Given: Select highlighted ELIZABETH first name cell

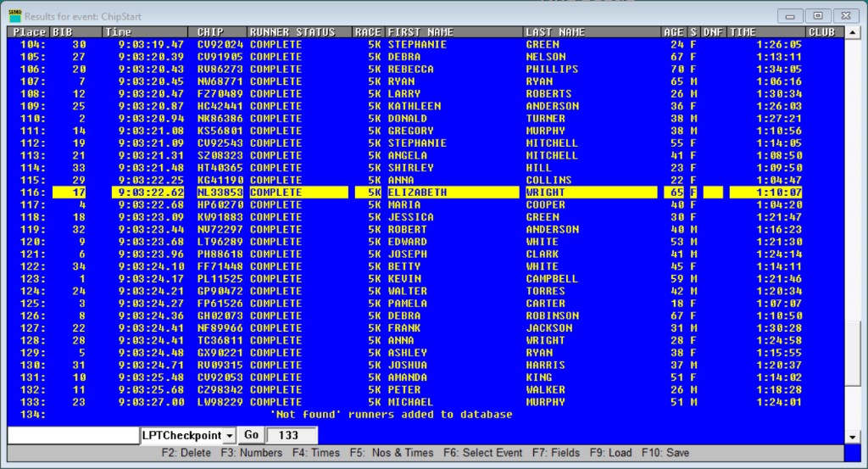Looking at the screenshot, I should tap(453, 193).
